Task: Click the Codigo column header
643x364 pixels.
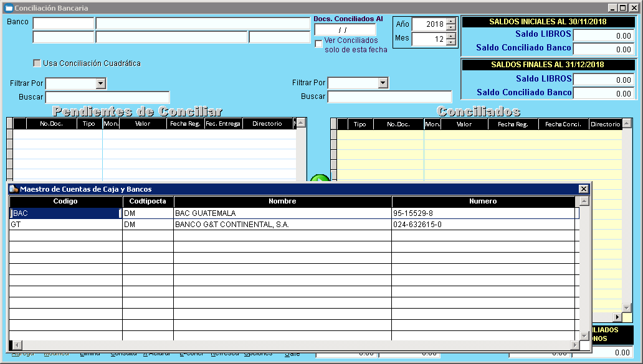Action: [65, 202]
